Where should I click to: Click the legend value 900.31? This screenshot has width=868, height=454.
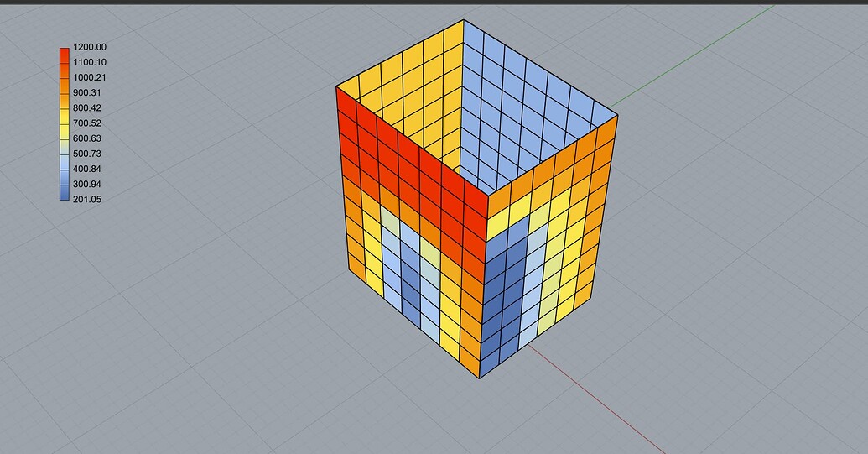(x=87, y=92)
